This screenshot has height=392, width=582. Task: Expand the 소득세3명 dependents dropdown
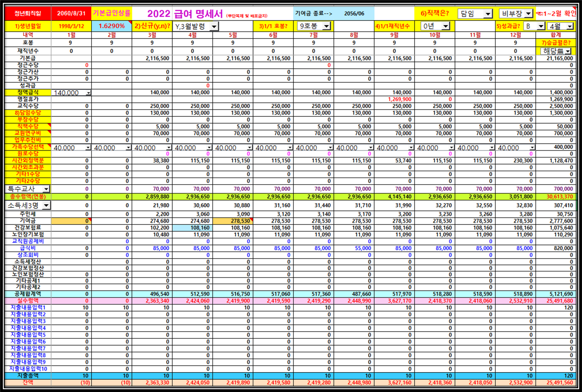(46, 205)
